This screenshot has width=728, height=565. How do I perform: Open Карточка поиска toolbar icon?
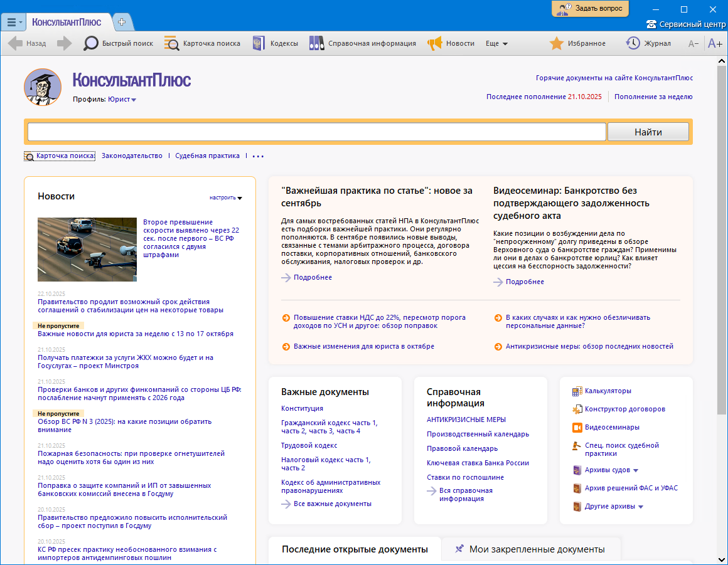172,43
